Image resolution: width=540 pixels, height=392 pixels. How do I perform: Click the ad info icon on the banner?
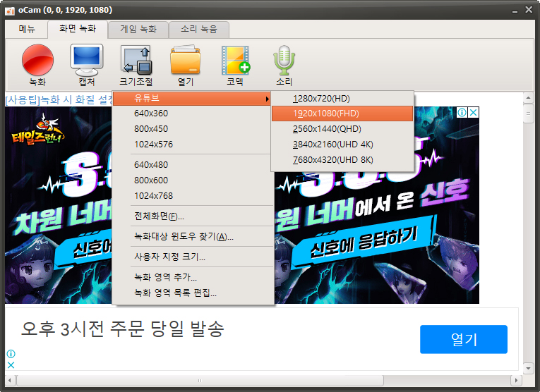pyautogui.click(x=462, y=112)
